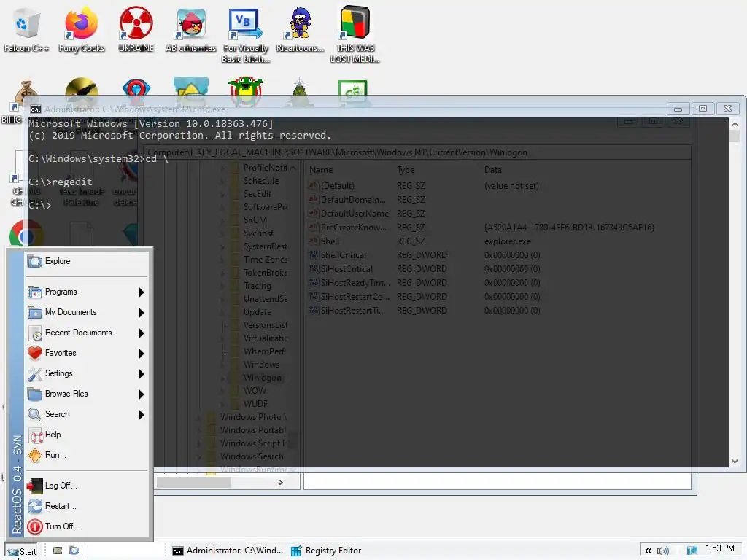Click the Help lifebuoy icon in Start menu
The width and height of the screenshot is (747, 560).
36,435
